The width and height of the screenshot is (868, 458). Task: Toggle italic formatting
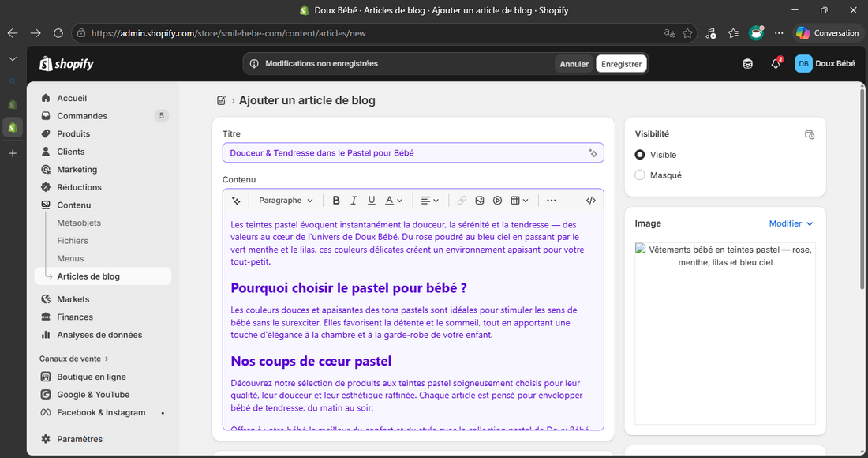point(354,201)
